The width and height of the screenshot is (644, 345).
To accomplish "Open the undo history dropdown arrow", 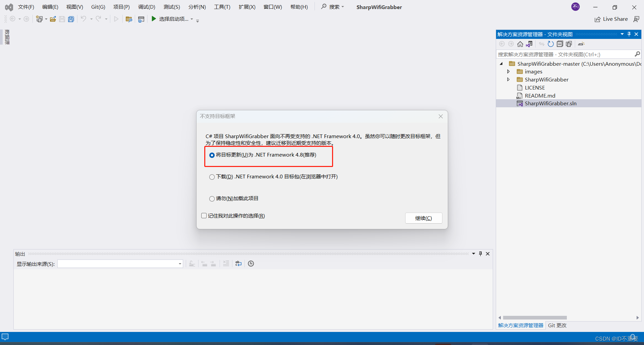I will (x=91, y=19).
